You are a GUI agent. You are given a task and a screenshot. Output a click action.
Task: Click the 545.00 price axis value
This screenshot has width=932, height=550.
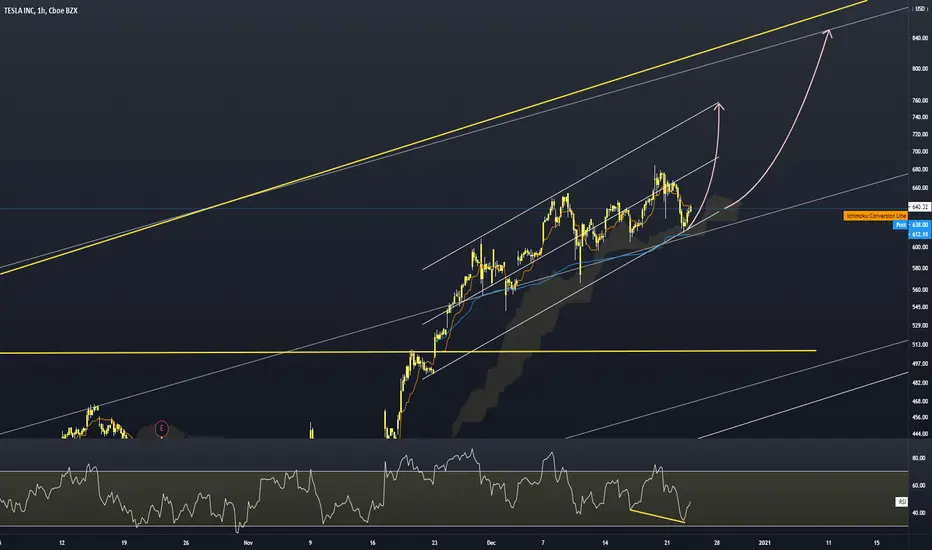point(920,307)
